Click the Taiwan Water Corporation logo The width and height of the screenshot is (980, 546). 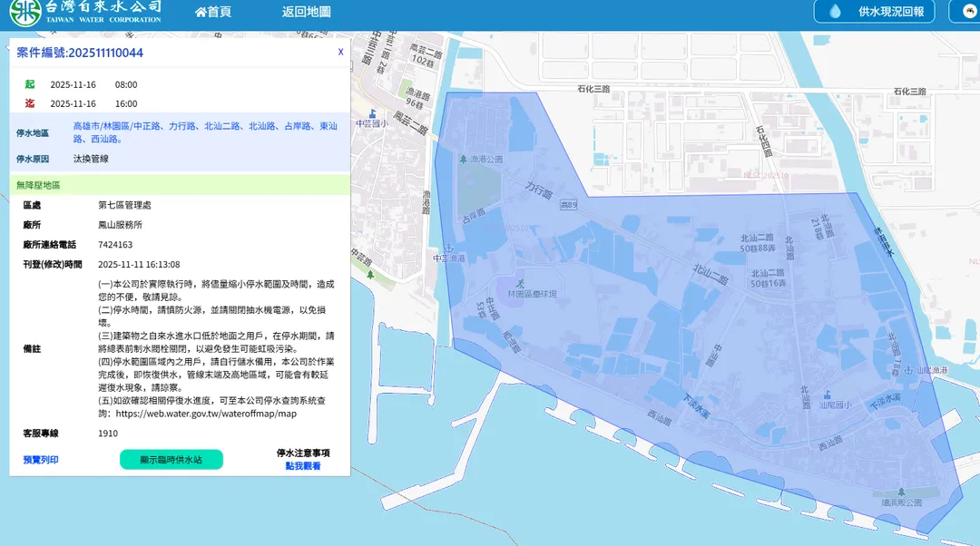[x=85, y=13]
